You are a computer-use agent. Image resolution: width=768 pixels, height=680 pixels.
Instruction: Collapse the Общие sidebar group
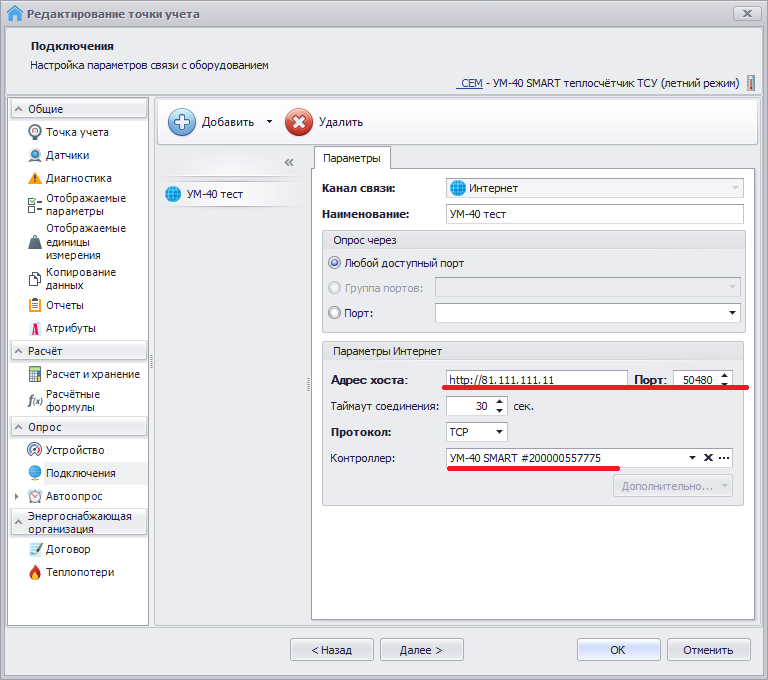pyautogui.click(x=19, y=109)
